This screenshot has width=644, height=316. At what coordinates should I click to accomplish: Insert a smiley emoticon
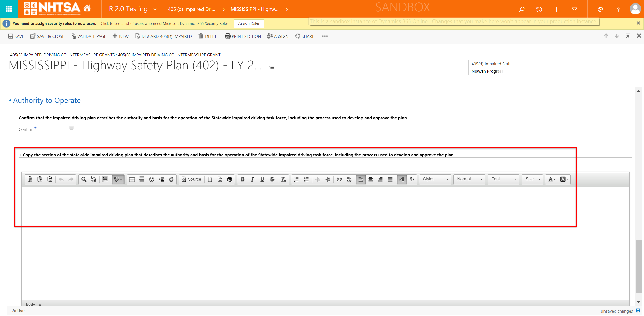(x=152, y=179)
